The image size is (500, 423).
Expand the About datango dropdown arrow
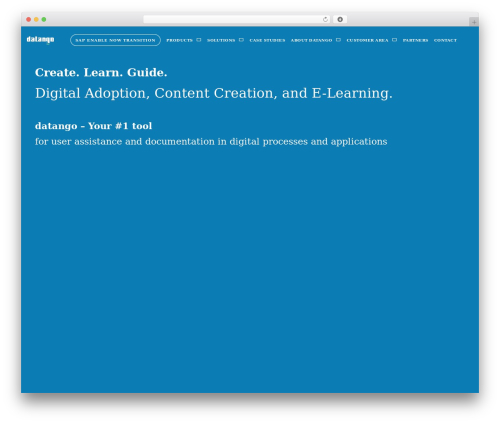point(338,40)
